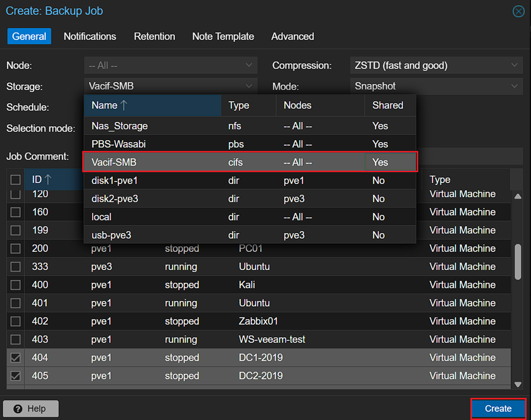Open the Notifications tab

click(x=90, y=36)
